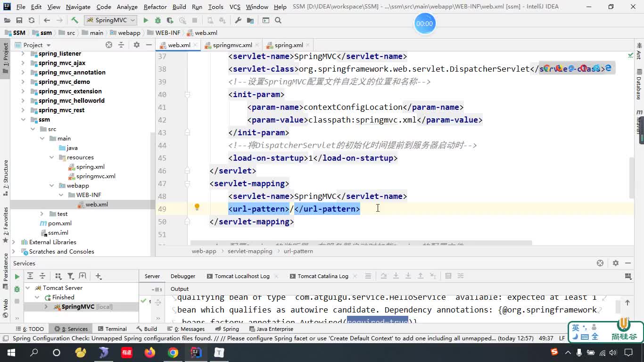Expand the SpringMVC [local] service node
Screen dimensions: 644x362
(x=46, y=307)
